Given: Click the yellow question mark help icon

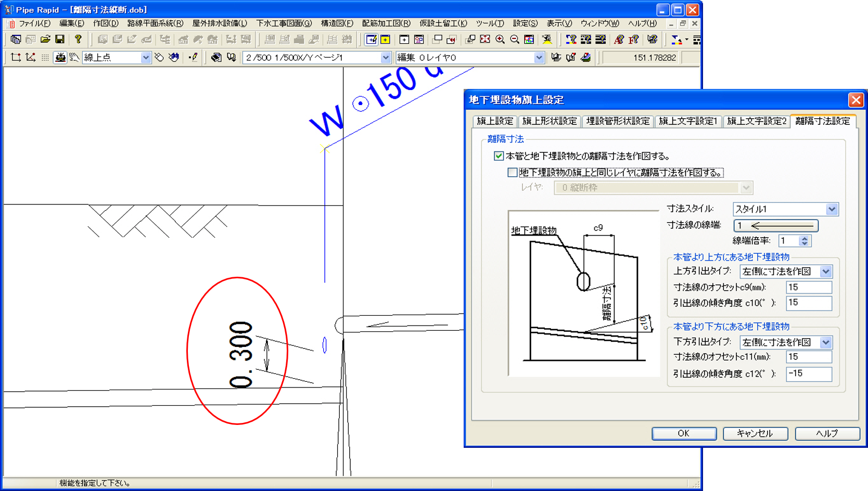Looking at the screenshot, I should click(78, 40).
